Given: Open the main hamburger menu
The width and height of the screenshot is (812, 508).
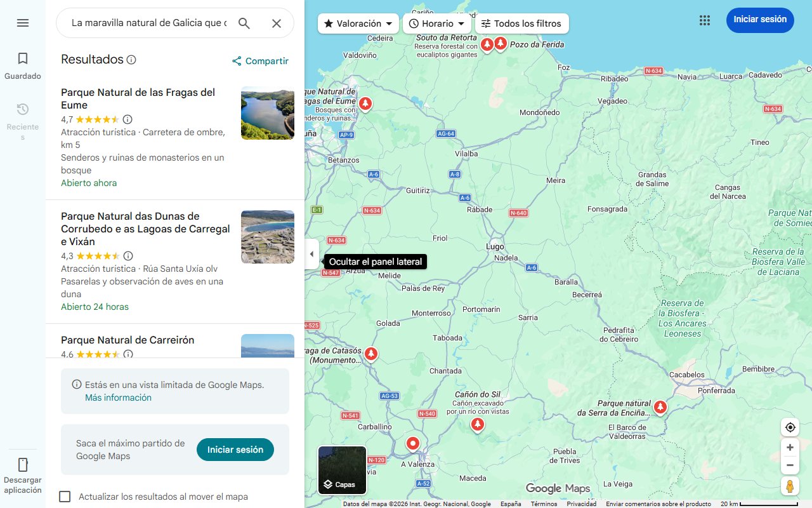Looking at the screenshot, I should pyautogui.click(x=23, y=23).
